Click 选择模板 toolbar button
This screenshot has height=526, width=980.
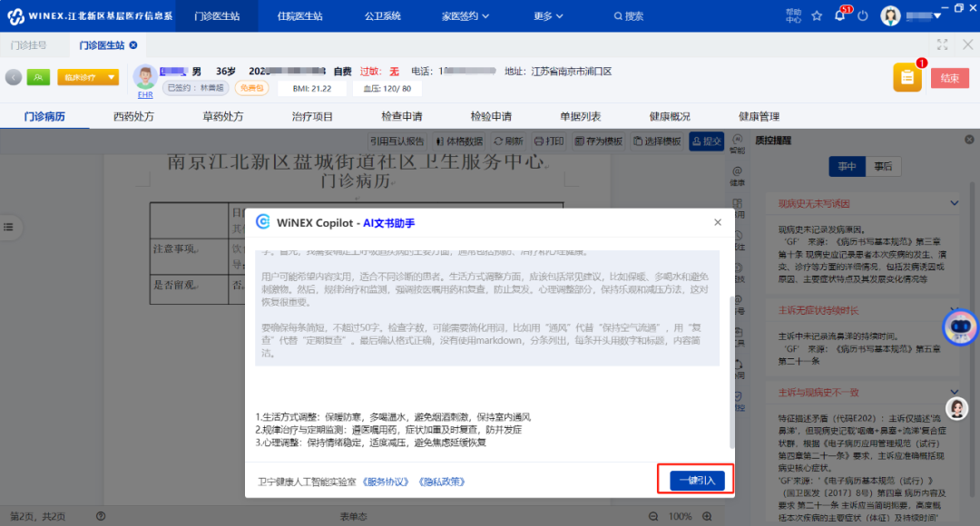(x=657, y=141)
